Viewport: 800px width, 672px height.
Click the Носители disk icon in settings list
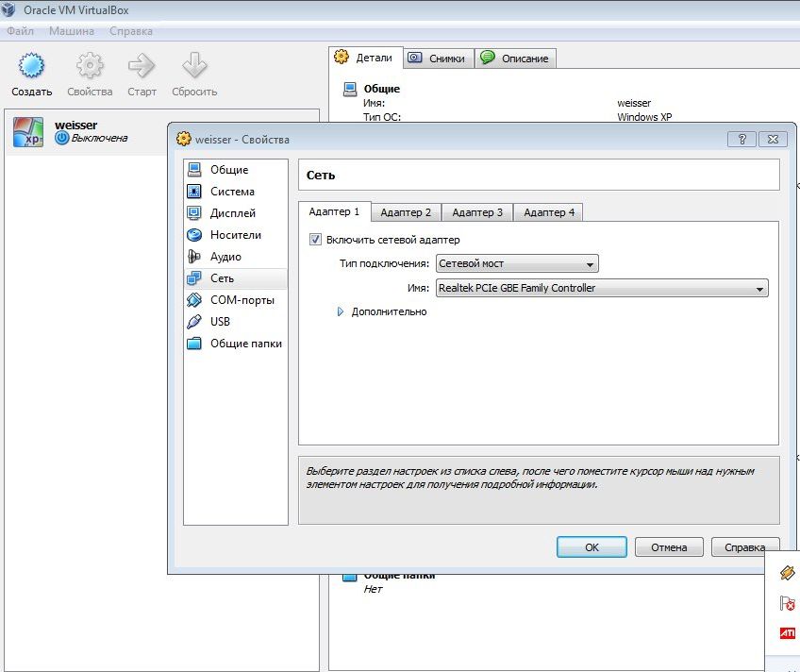pyautogui.click(x=194, y=235)
